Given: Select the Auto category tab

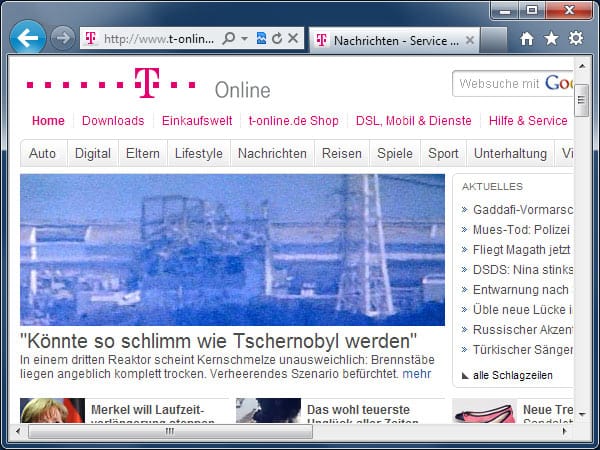Looking at the screenshot, I should pyautogui.click(x=42, y=153).
